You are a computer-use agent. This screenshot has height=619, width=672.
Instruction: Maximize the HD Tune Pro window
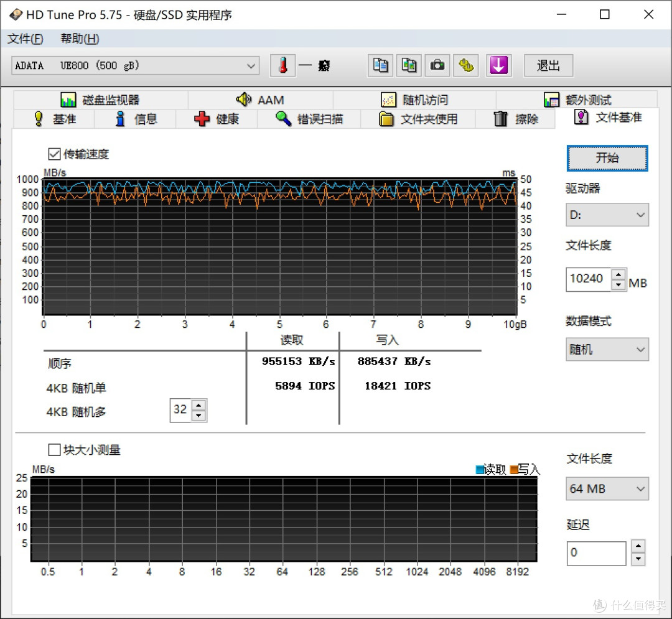[604, 14]
